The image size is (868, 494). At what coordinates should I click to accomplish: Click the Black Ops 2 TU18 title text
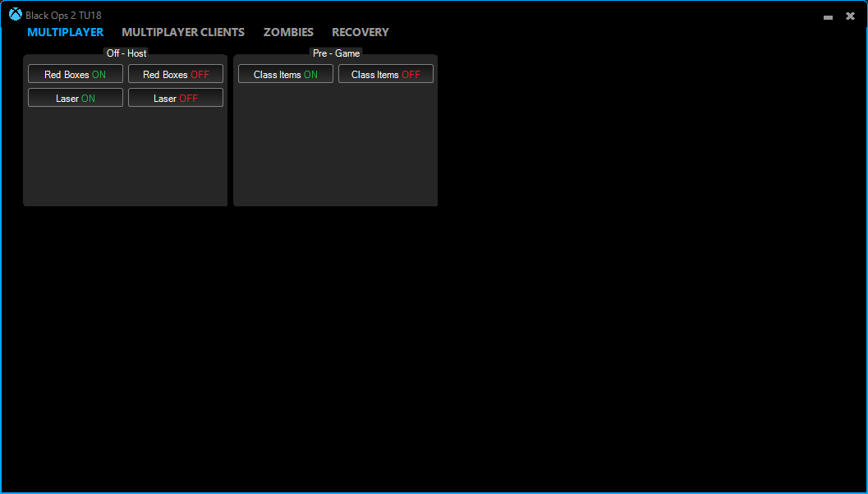coord(64,16)
